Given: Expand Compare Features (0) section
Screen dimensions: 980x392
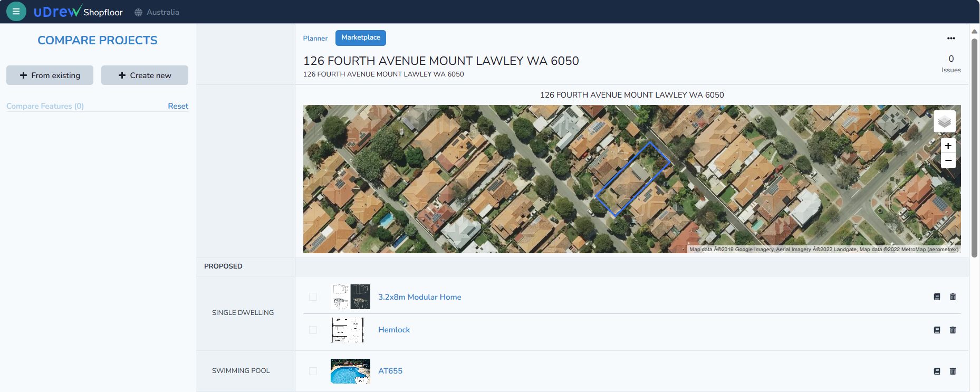Looking at the screenshot, I should pos(45,106).
